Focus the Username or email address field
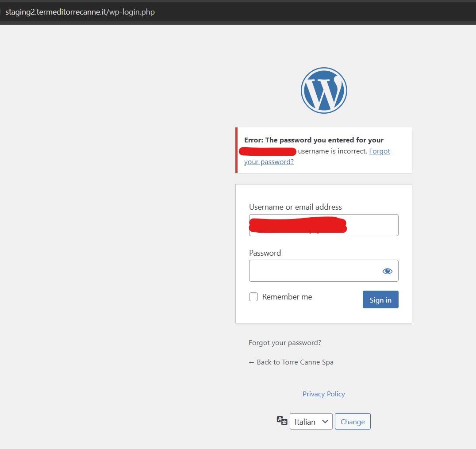The width and height of the screenshot is (476, 449). point(324,225)
